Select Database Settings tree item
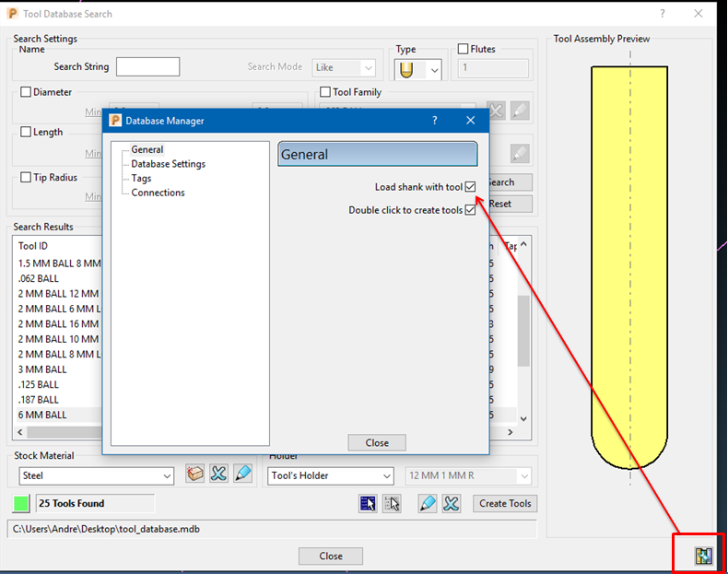Image resolution: width=728 pixels, height=574 pixels. (x=168, y=164)
